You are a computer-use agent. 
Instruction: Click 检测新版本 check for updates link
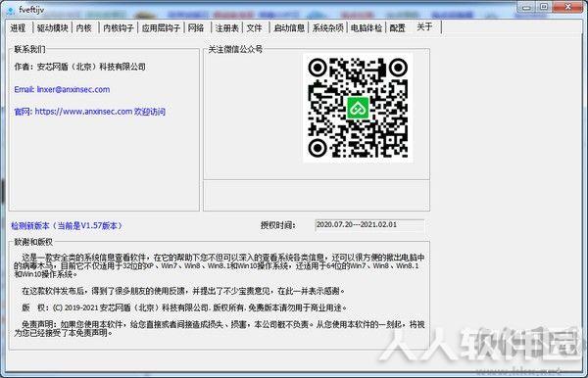[67, 226]
